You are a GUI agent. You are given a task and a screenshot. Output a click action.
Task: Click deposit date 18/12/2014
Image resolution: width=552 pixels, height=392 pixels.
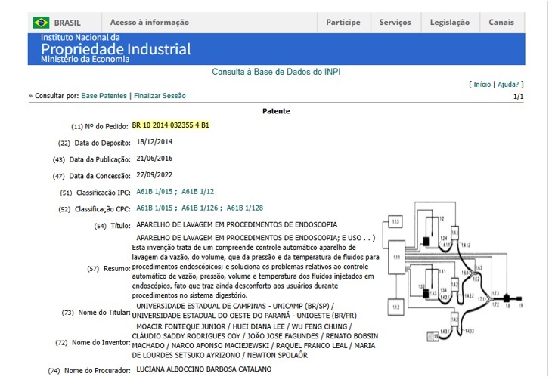click(x=154, y=142)
